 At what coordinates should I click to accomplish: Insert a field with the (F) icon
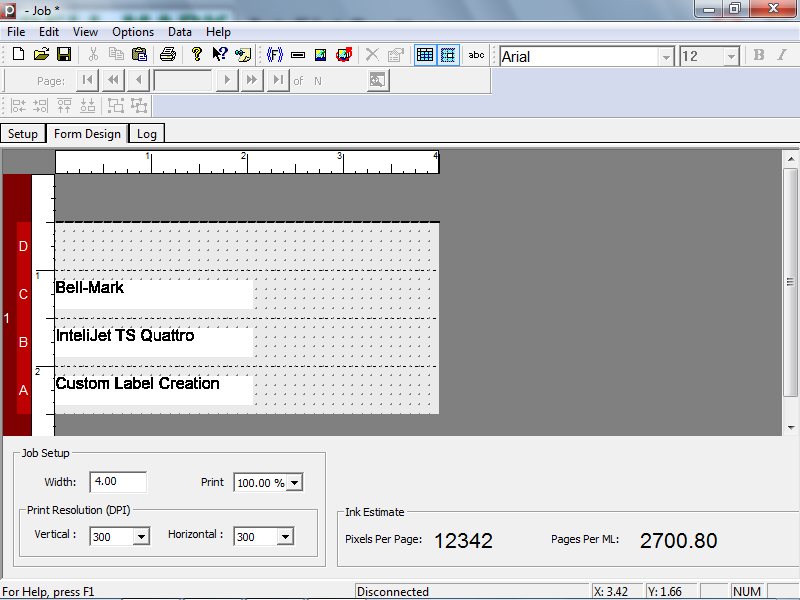(275, 55)
